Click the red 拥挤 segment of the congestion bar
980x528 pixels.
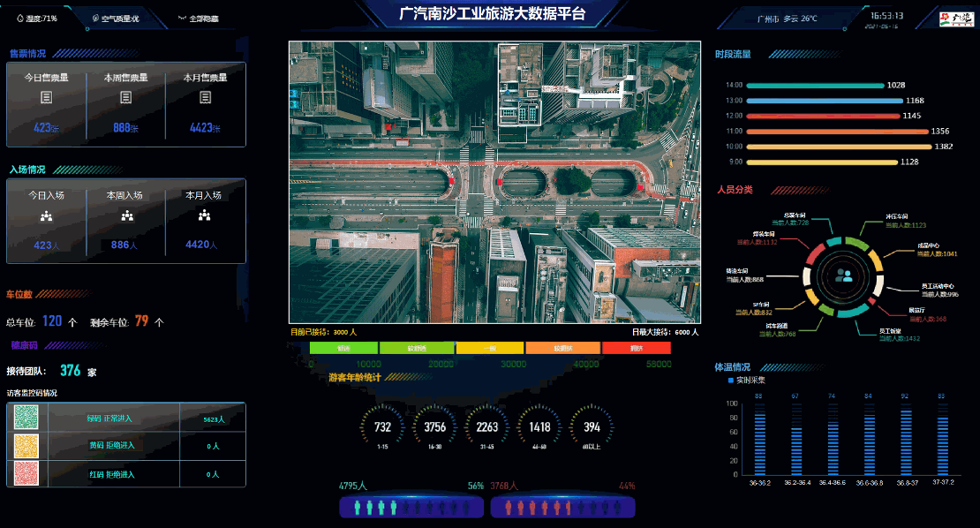pyautogui.click(x=636, y=349)
